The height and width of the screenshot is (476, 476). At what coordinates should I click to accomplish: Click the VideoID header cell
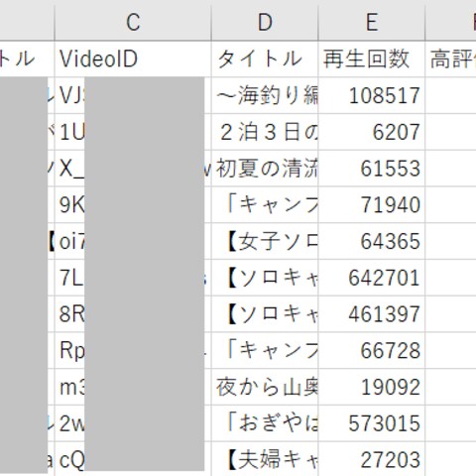(133, 59)
